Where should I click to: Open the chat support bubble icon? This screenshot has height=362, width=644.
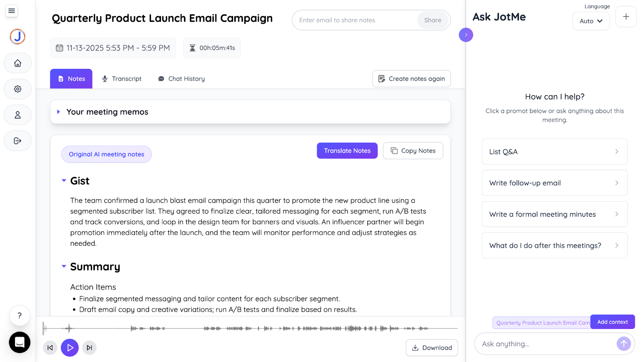point(19,342)
